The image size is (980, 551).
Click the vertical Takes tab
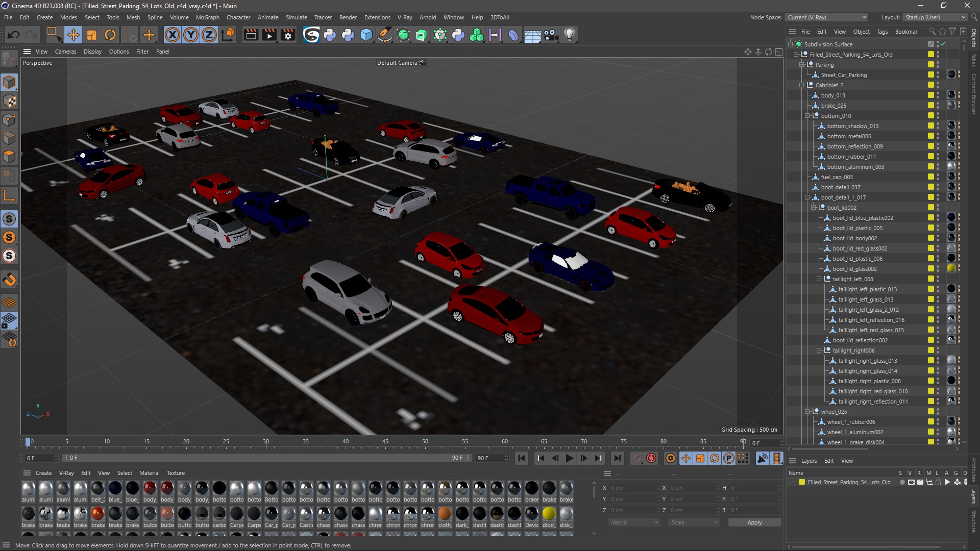tap(974, 60)
